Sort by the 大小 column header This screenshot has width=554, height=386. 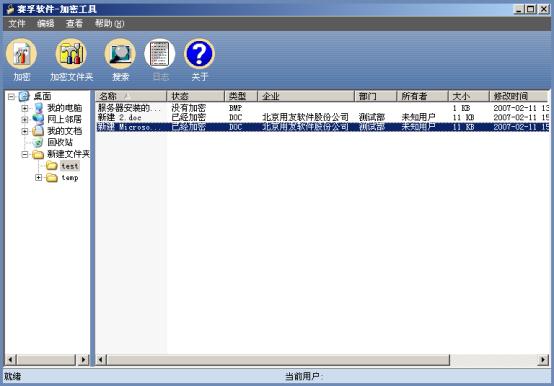(469, 96)
